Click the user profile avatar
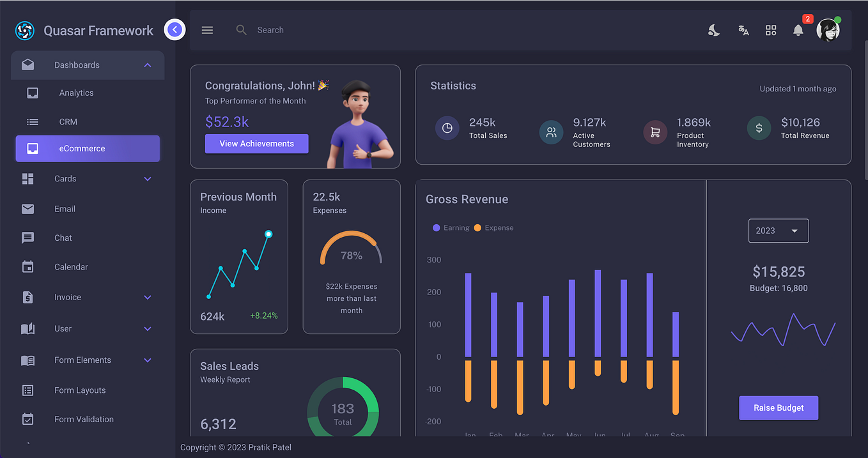The image size is (868, 458). click(828, 30)
